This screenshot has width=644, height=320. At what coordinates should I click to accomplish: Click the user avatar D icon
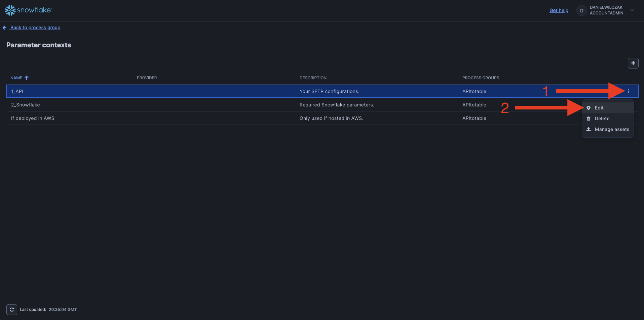[x=581, y=11]
